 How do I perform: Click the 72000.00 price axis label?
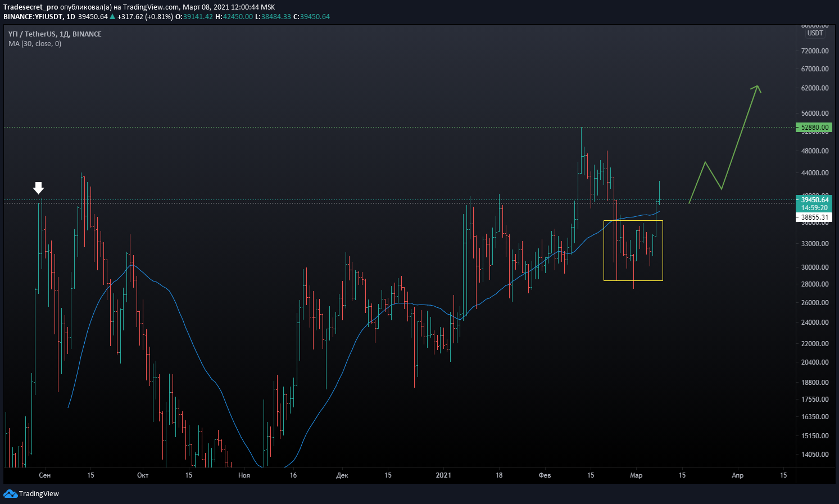(815, 51)
